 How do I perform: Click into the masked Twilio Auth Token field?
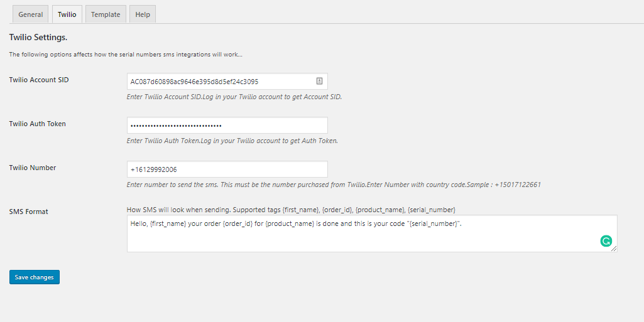pos(227,125)
